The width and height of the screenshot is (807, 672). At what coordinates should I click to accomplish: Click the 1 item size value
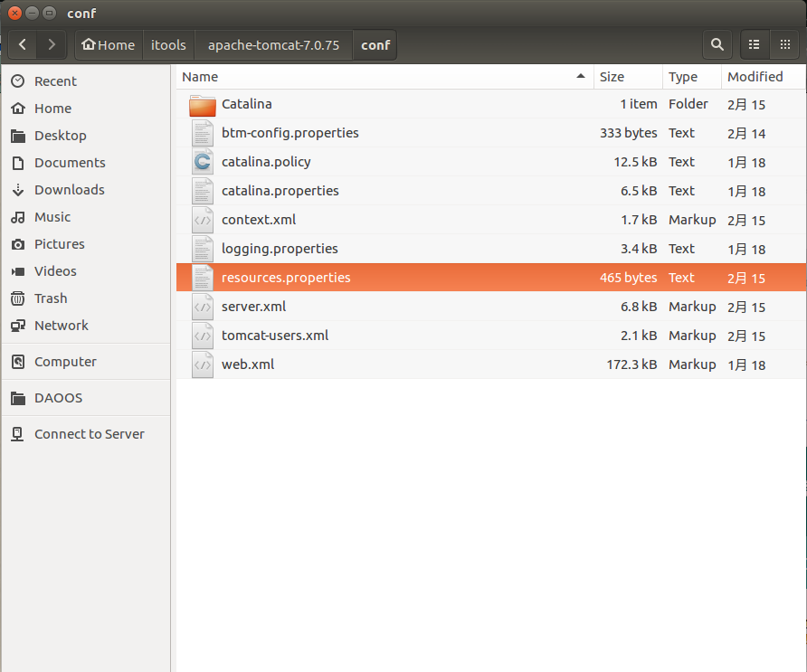(x=638, y=104)
